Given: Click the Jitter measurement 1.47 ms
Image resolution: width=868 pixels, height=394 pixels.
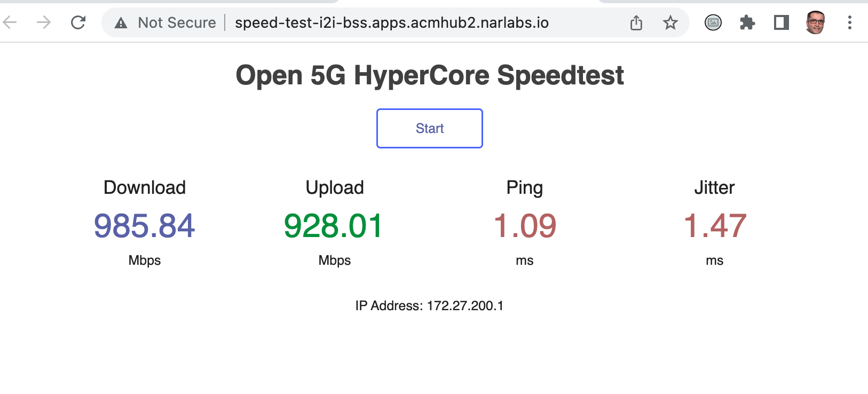Looking at the screenshot, I should click(715, 226).
